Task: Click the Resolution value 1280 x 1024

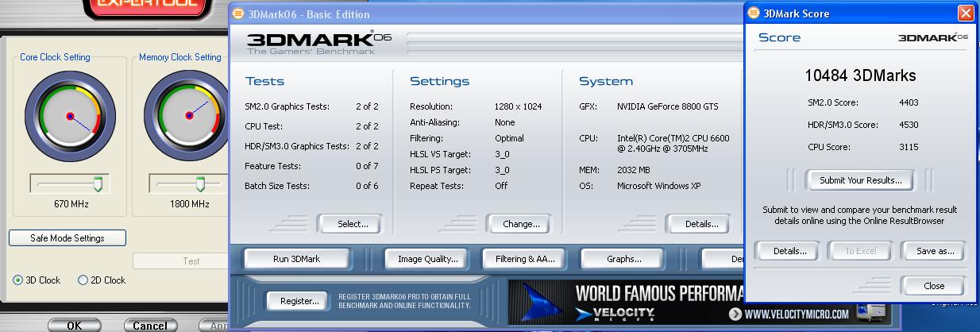Action: click(518, 106)
